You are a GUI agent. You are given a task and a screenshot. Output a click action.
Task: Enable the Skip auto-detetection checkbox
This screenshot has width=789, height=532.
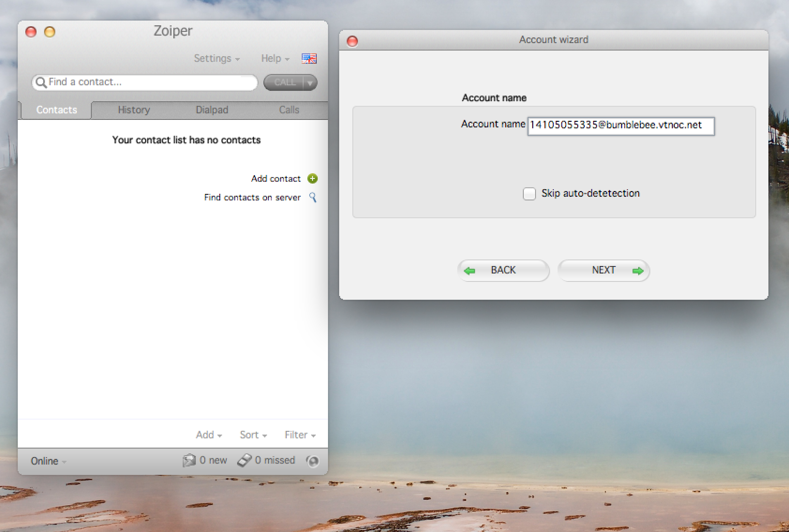[529, 193]
